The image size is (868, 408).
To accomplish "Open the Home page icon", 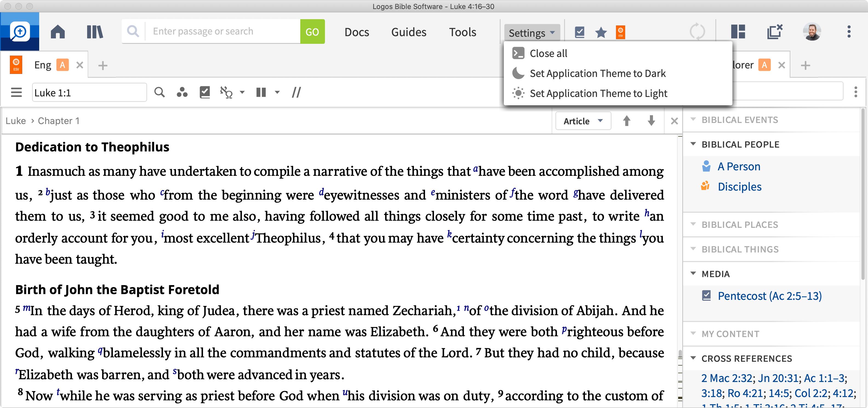I will (x=58, y=32).
